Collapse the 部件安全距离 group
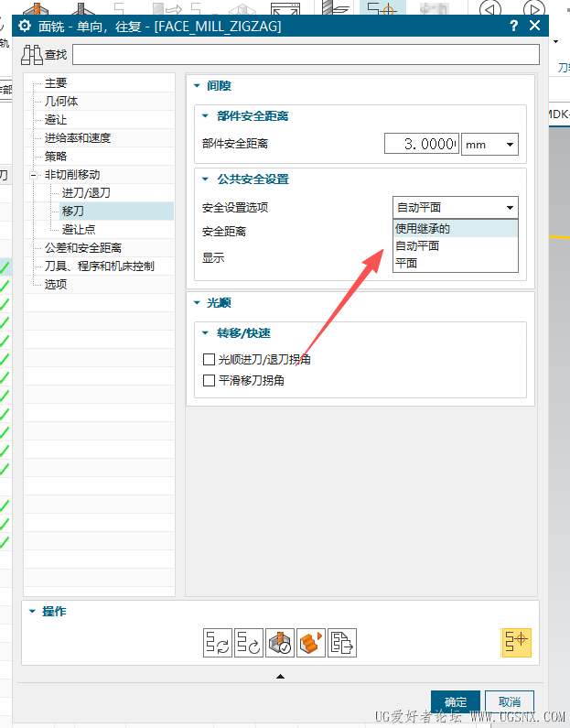 pos(206,116)
